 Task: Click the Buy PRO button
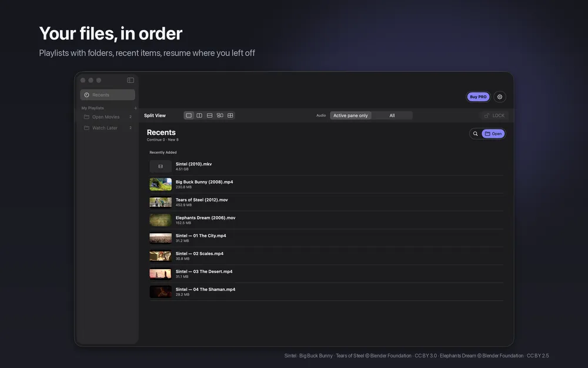(478, 97)
